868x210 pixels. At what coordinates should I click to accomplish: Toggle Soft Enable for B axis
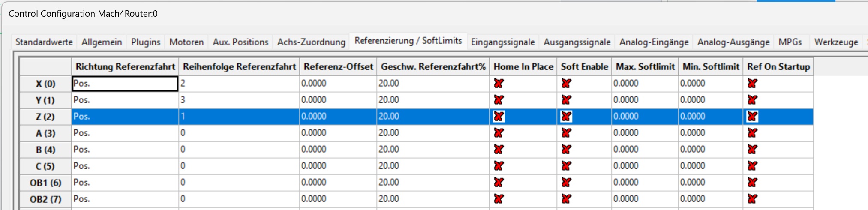point(566,149)
